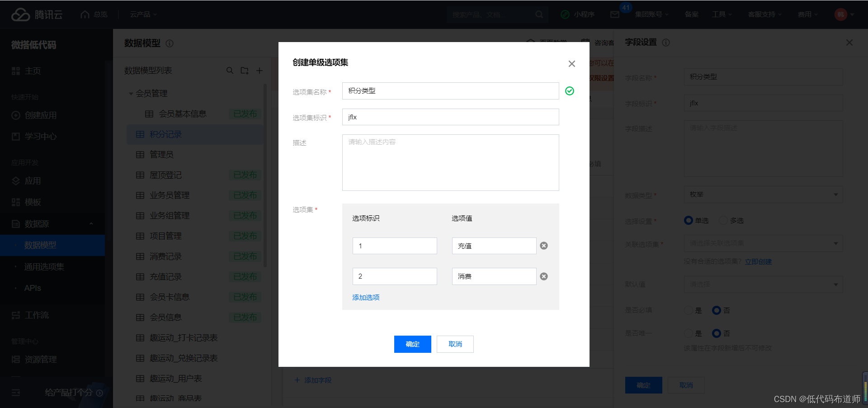The height and width of the screenshot is (408, 868).
Task: Open the mail messages icon
Action: pyautogui.click(x=615, y=14)
